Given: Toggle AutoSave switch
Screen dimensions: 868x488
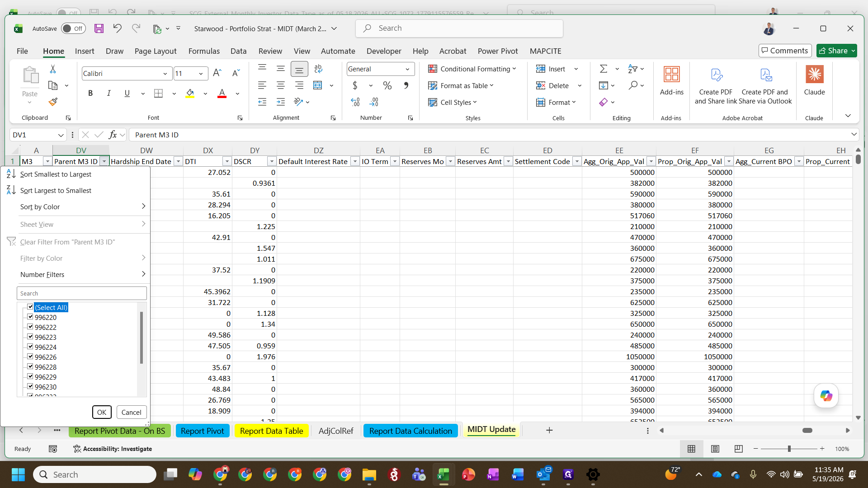Looking at the screenshot, I should click(73, 28).
